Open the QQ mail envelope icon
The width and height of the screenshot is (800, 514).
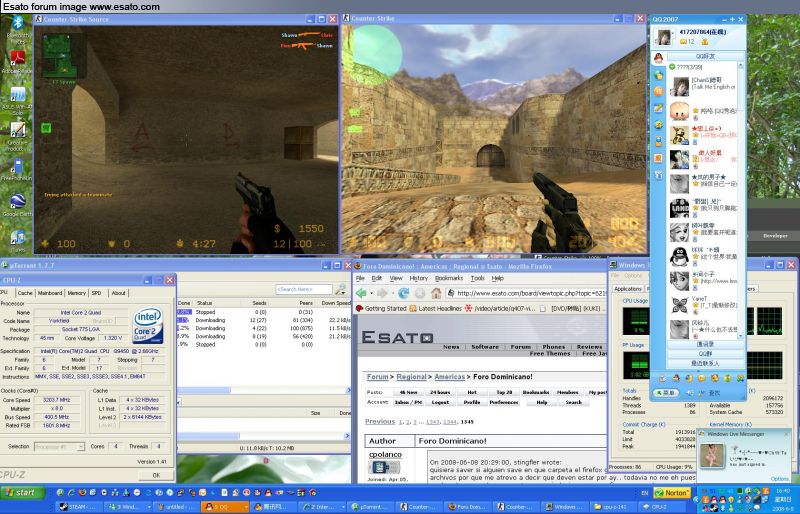click(683, 42)
